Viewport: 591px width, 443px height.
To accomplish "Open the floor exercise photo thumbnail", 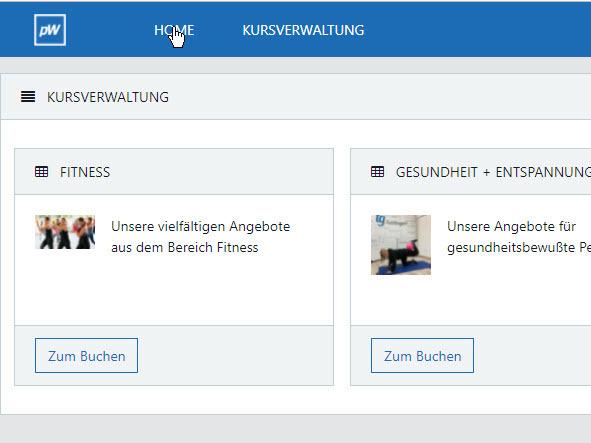I will pyautogui.click(x=401, y=245).
